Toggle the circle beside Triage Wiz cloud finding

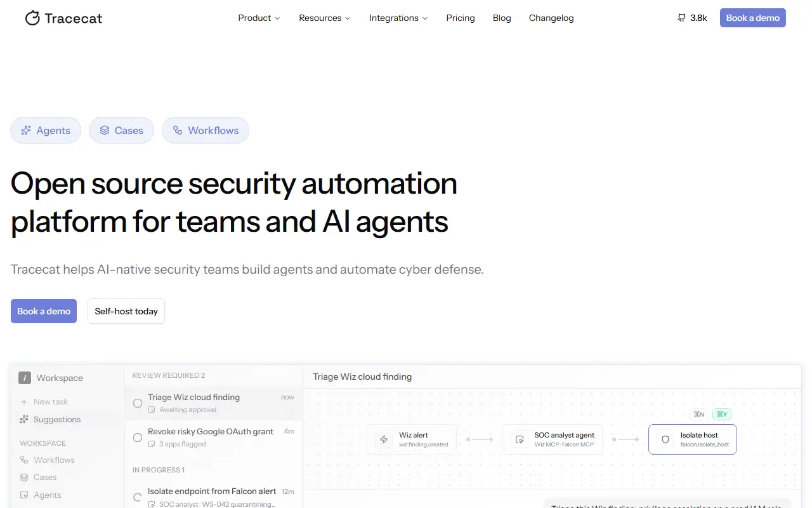click(x=138, y=403)
